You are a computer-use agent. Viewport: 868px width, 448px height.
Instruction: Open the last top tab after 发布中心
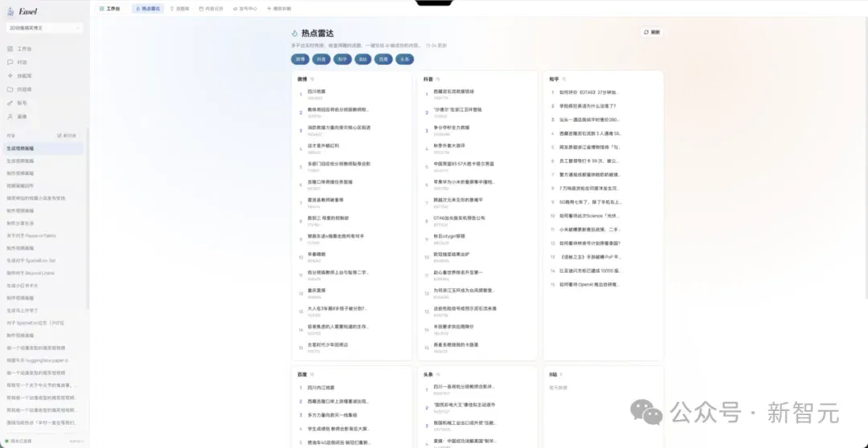coord(279,9)
